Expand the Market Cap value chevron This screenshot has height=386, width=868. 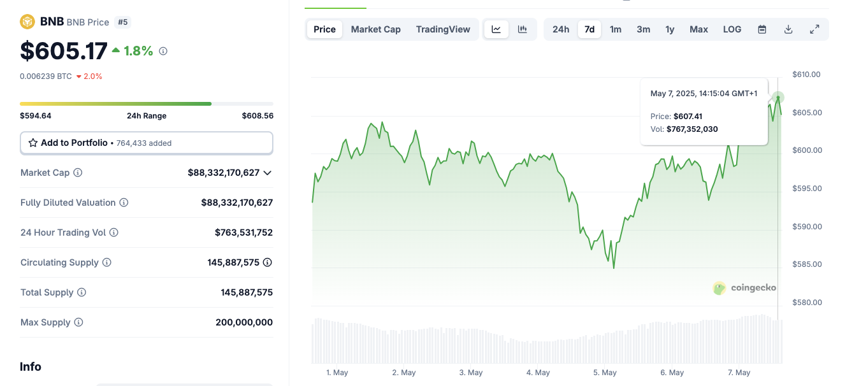coord(268,173)
